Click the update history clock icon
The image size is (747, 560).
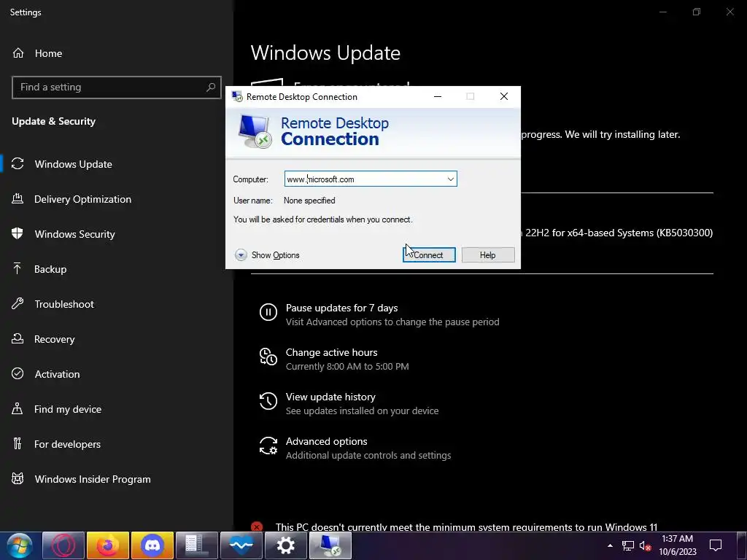click(268, 401)
